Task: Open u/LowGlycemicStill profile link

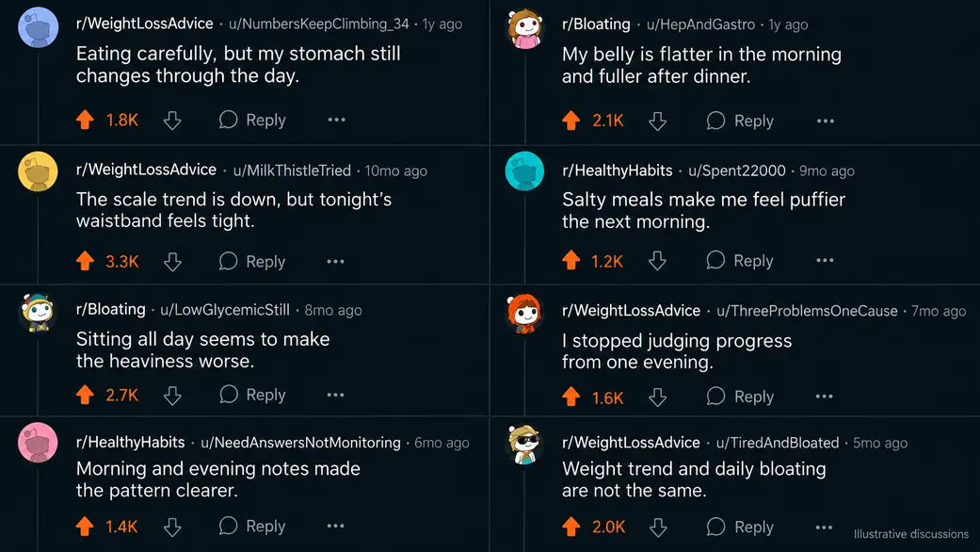Action: click(x=225, y=310)
